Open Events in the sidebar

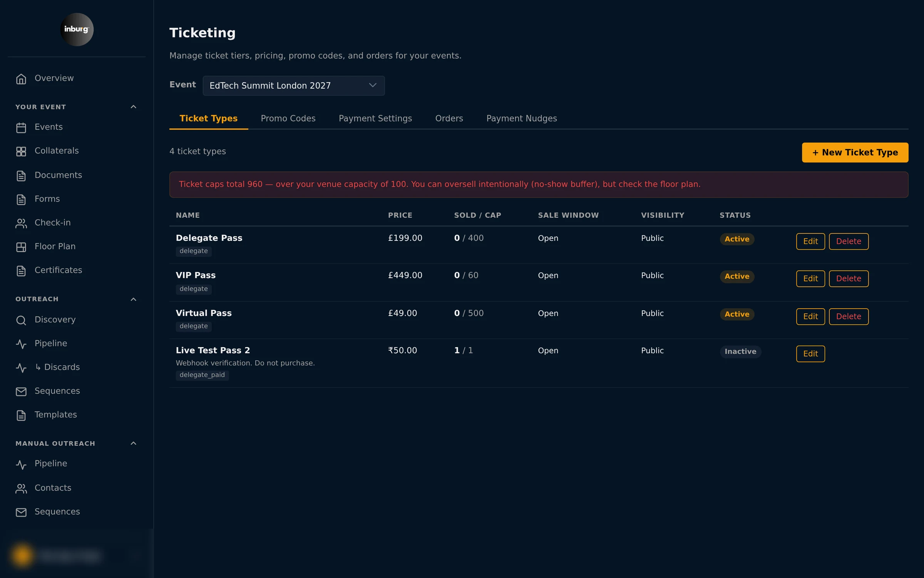49,127
